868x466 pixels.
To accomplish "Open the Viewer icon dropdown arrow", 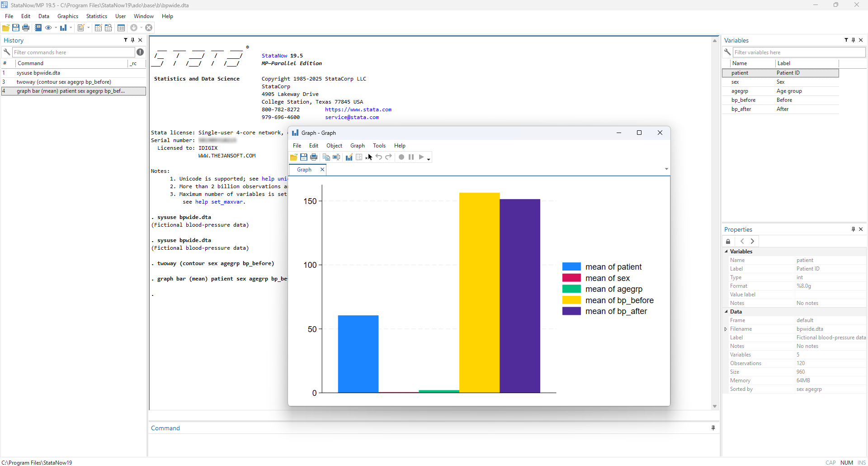I will 56,28.
